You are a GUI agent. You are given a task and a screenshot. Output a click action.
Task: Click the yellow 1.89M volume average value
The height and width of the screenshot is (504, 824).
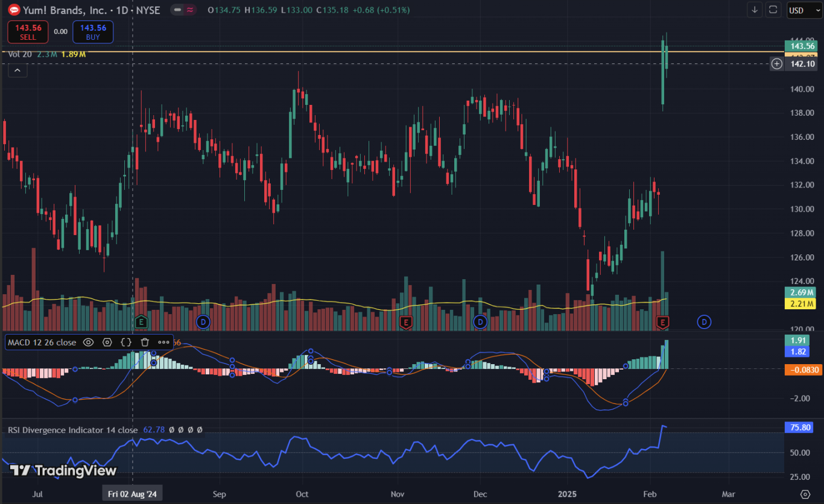click(x=74, y=54)
